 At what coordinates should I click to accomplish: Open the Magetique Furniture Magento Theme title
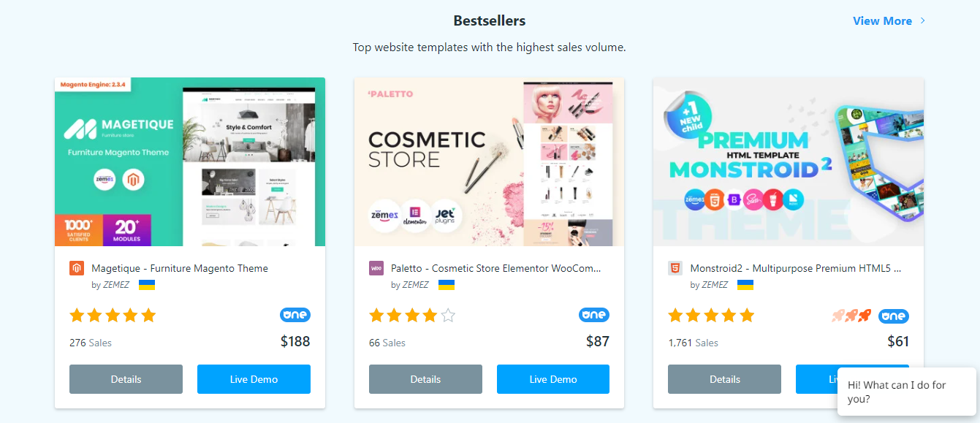(179, 268)
